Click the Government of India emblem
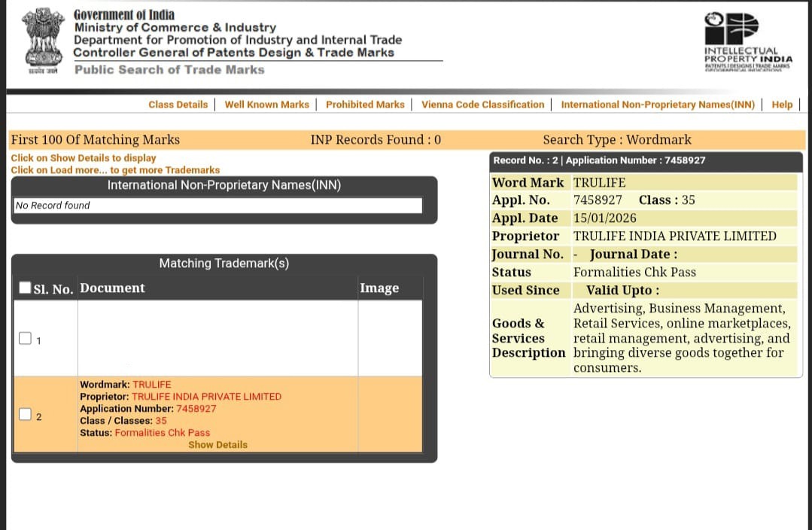 (x=42, y=38)
